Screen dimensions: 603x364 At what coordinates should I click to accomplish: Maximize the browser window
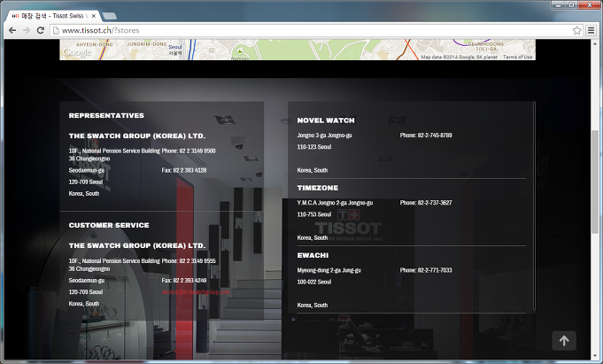(x=571, y=5)
